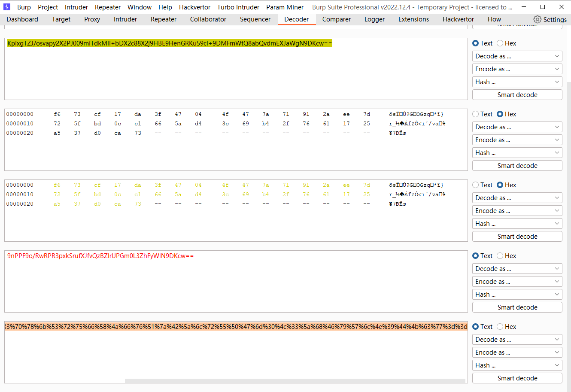This screenshot has width=571, height=392.
Task: Open Hash dropdown for 9nPPF9o box
Action: [x=517, y=295]
